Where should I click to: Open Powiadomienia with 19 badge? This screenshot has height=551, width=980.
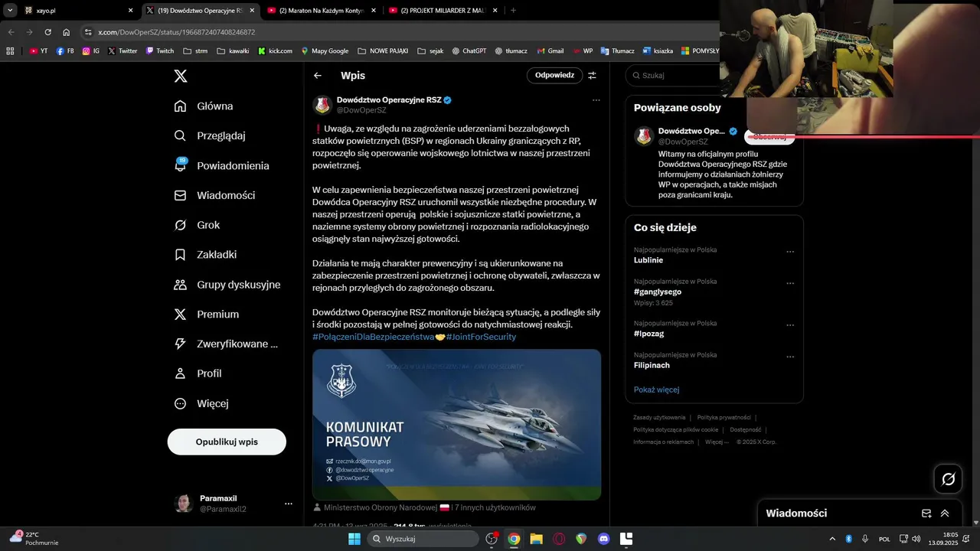coord(221,166)
